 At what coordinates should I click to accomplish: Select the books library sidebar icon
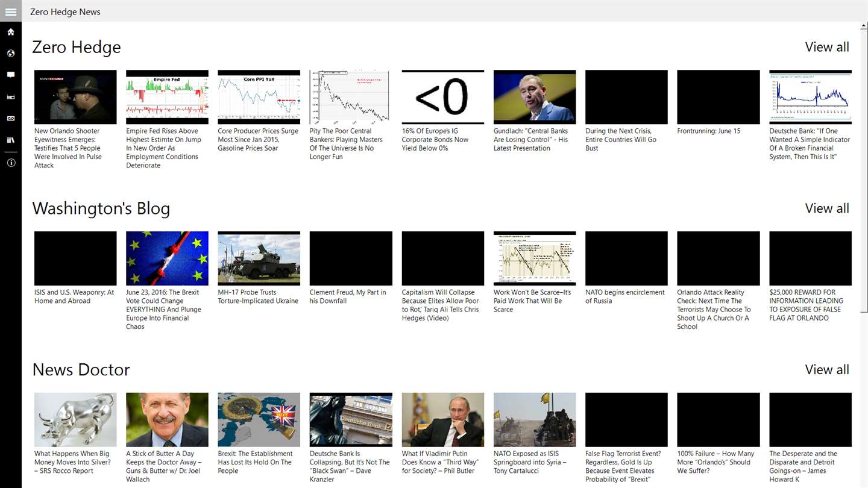pos(11,140)
